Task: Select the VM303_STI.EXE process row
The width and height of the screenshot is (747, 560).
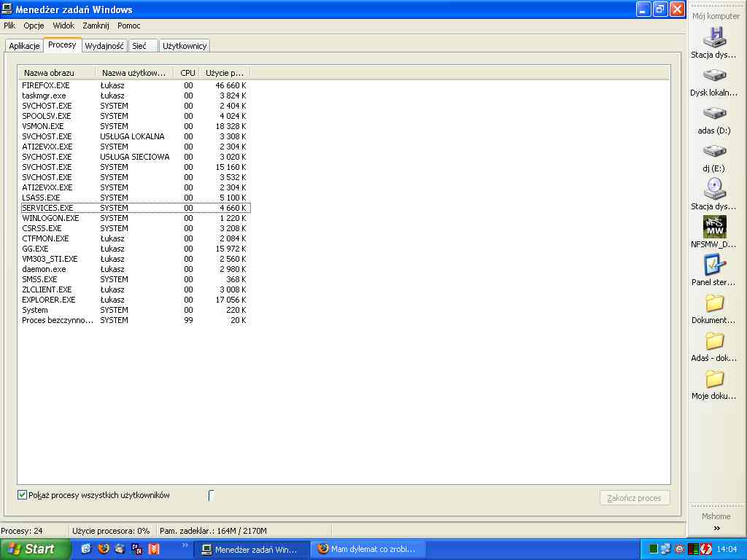Action: click(135, 259)
